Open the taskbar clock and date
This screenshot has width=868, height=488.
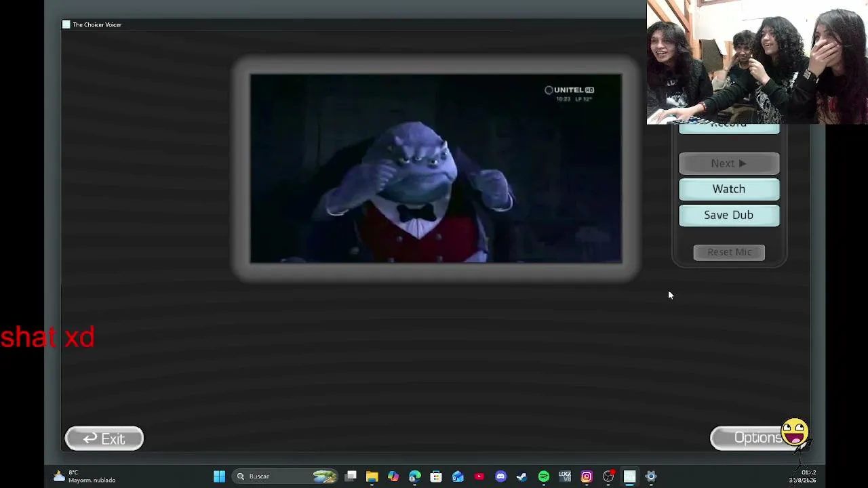(803, 476)
